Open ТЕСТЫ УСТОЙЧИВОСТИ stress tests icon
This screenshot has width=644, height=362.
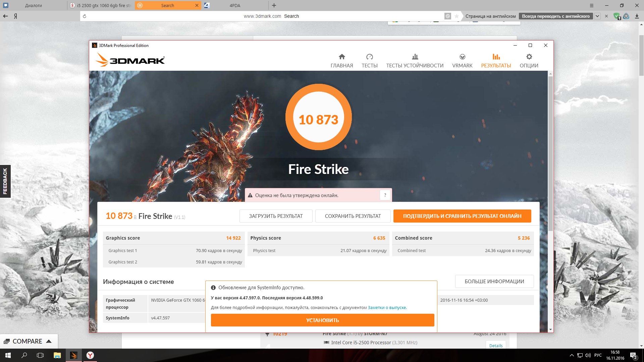coord(415,57)
